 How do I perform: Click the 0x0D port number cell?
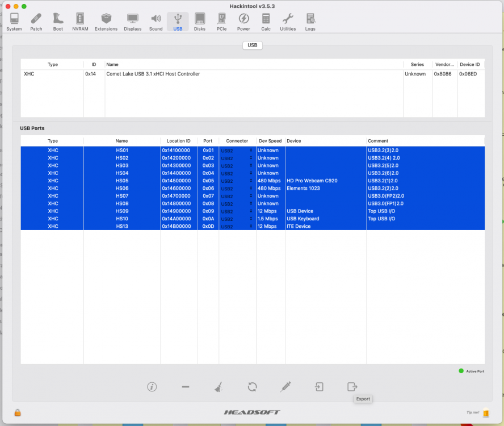click(x=208, y=227)
